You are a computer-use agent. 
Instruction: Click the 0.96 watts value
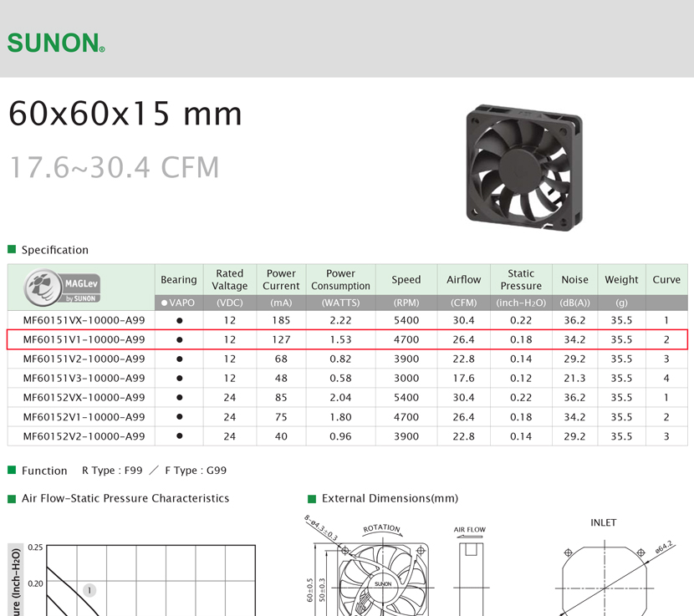coord(341,436)
